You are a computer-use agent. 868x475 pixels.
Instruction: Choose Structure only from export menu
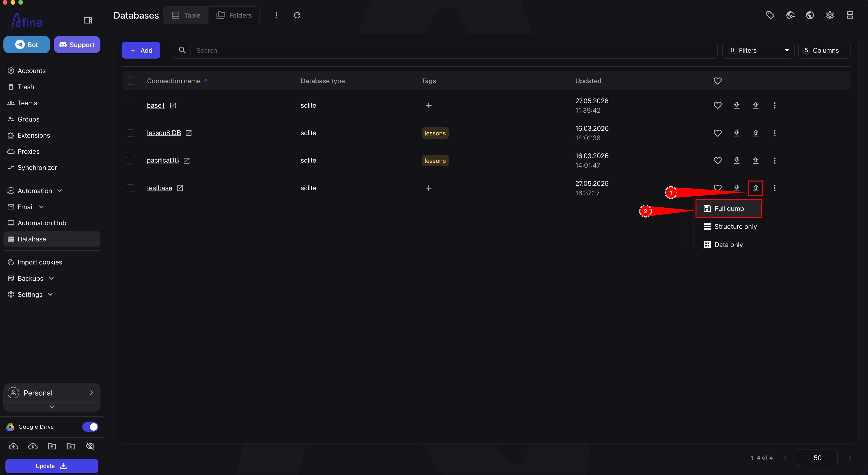click(x=729, y=227)
